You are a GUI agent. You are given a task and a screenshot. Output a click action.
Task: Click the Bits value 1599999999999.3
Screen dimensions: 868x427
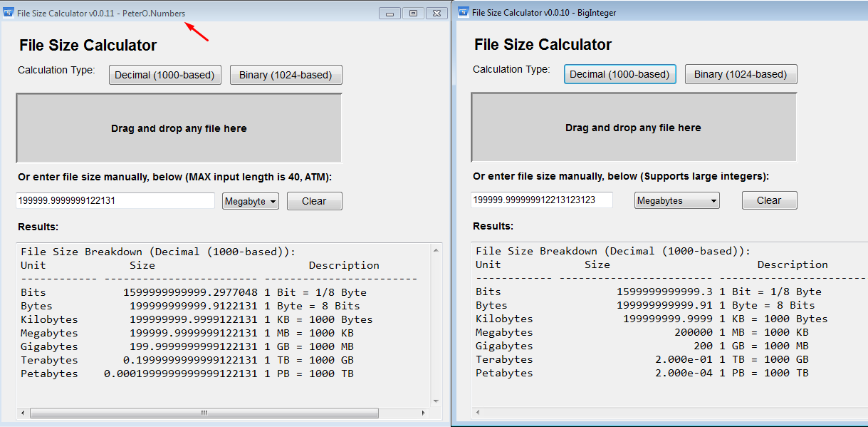pyautogui.click(x=664, y=292)
